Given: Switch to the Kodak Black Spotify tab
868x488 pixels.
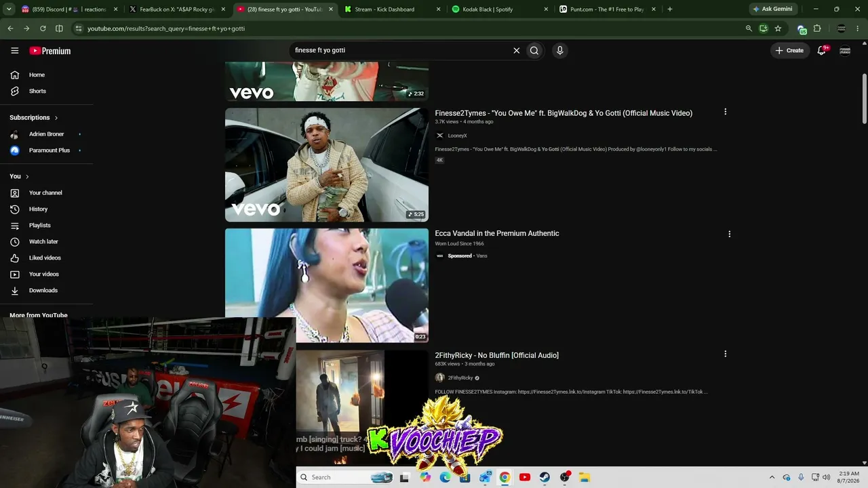Looking at the screenshot, I should [500, 9].
